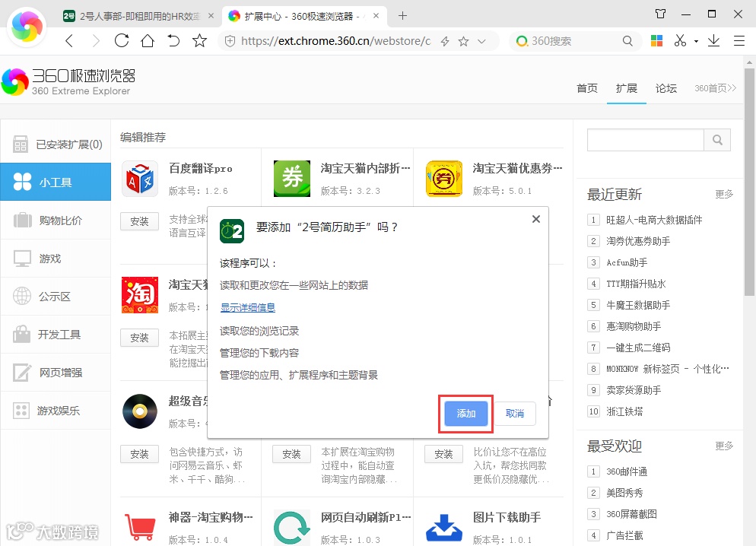Select the 扩展 navigation tab
This screenshot has width=756, height=546.
click(626, 88)
